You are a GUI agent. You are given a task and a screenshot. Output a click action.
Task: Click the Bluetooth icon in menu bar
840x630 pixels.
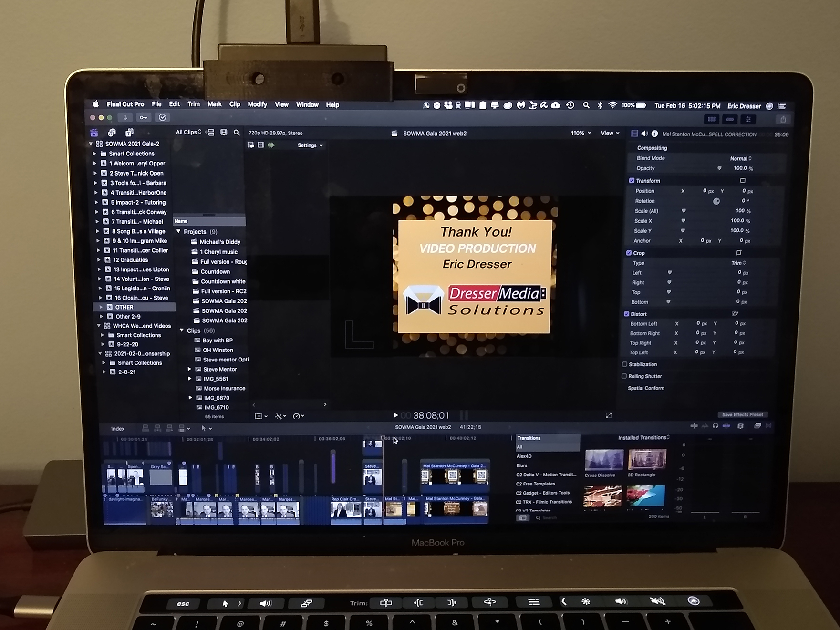[600, 105]
